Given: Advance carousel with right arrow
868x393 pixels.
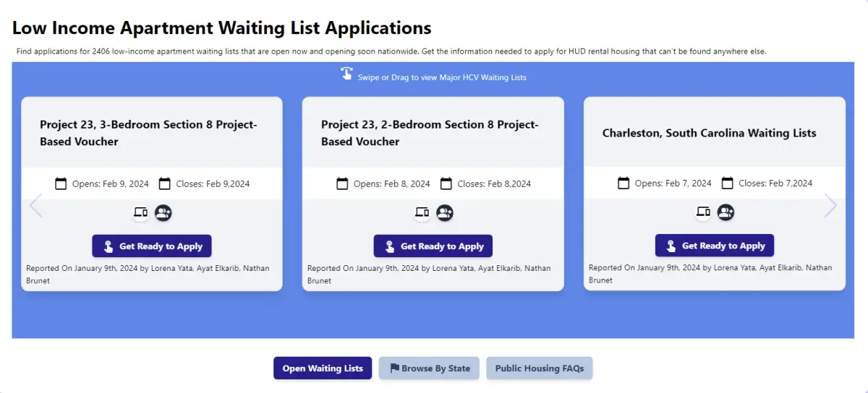Looking at the screenshot, I should click(x=830, y=206).
